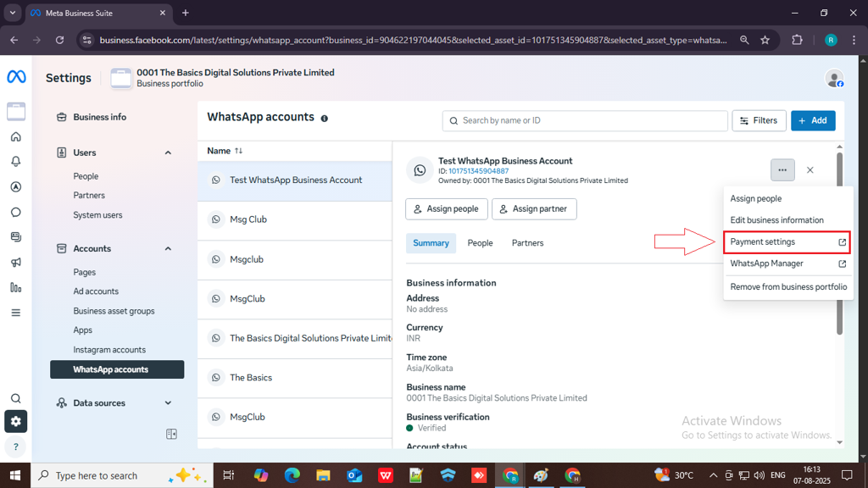
Task: Open Home icon in left rail
Action: (x=16, y=136)
